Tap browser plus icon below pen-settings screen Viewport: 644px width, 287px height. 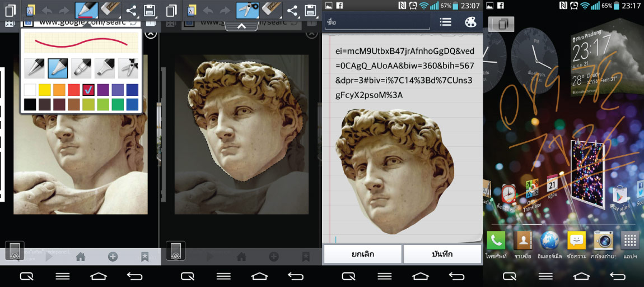point(113,257)
